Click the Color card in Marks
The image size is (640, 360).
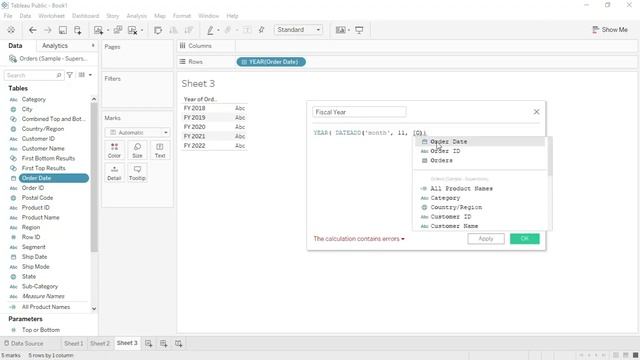pyautogui.click(x=114, y=150)
